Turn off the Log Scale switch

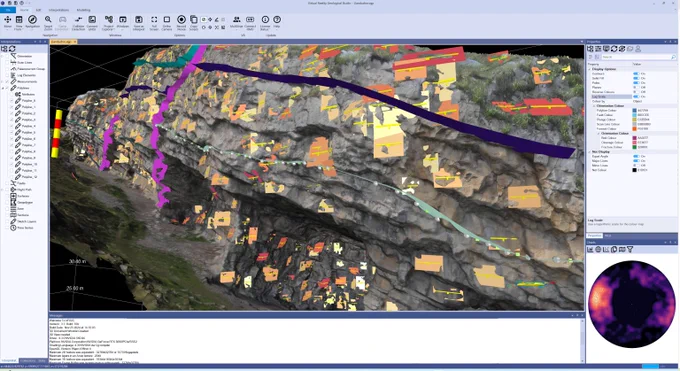pos(636,96)
